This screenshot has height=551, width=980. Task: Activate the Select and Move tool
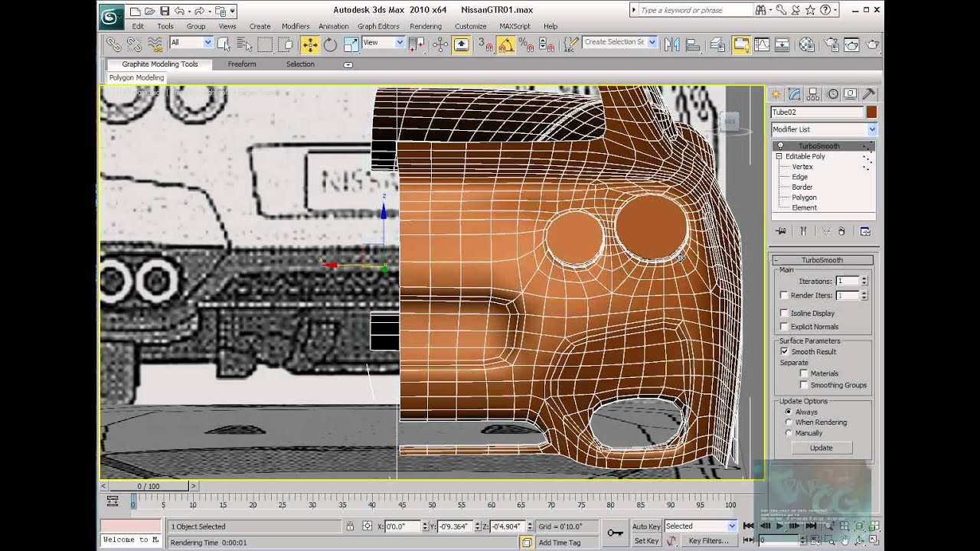click(310, 44)
